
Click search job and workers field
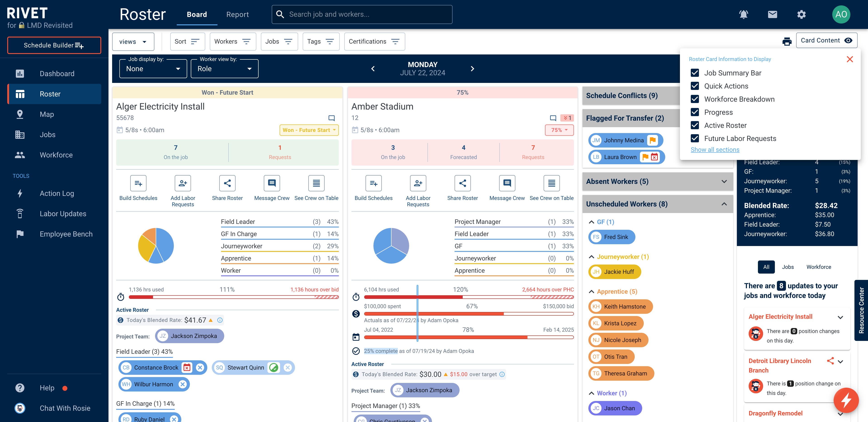[x=362, y=14]
